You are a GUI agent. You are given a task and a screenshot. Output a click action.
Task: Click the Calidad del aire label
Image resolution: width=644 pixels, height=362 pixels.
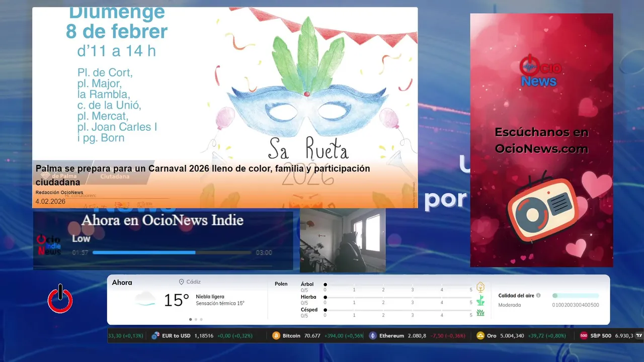pyautogui.click(x=516, y=296)
